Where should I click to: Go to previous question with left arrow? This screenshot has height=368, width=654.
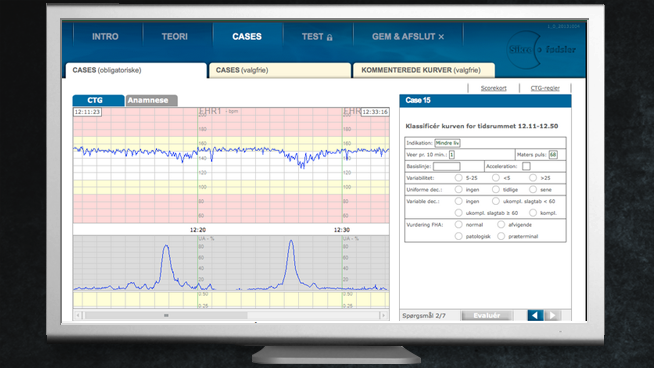[x=535, y=315]
